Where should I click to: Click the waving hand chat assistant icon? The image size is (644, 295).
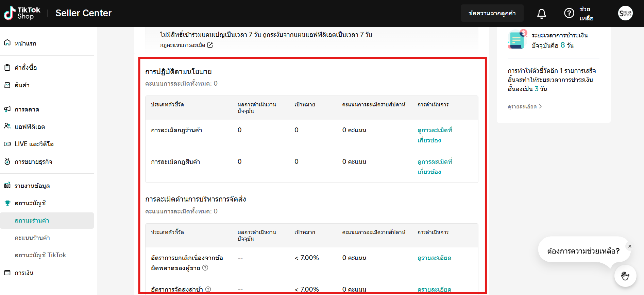point(625,276)
